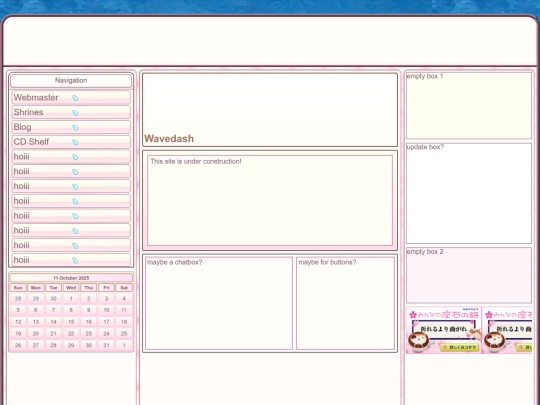The width and height of the screenshot is (540, 405).
Task: Click the calendar header '11 October 2025'
Action: tap(71, 278)
